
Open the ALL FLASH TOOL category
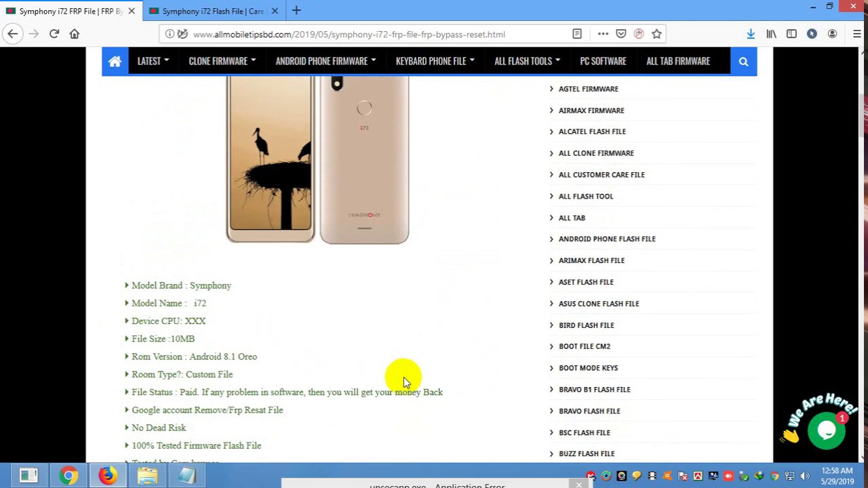(x=586, y=197)
